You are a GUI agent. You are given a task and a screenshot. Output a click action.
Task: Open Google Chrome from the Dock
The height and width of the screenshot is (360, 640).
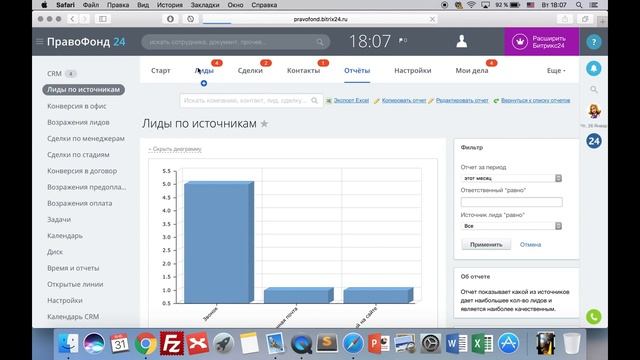tap(146, 343)
